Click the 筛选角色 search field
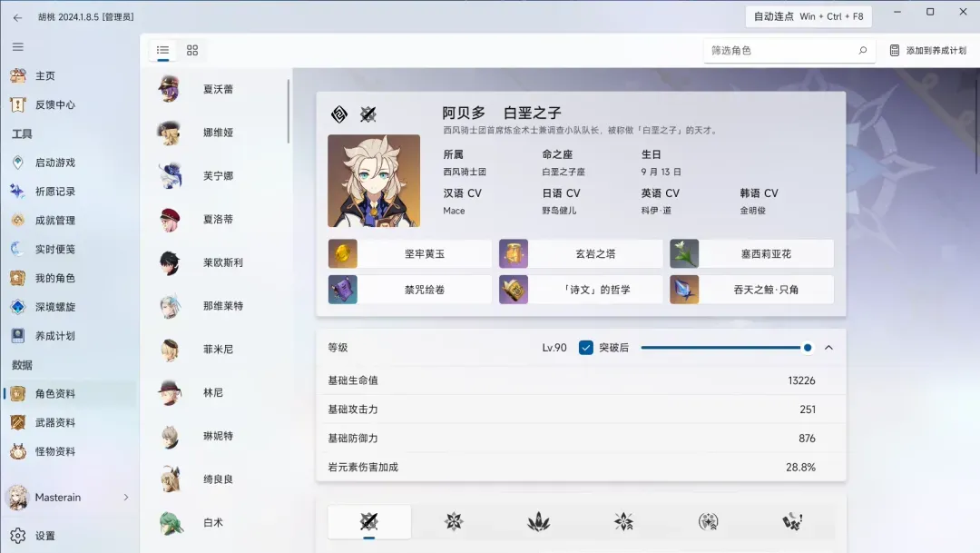Screen dimensions: 980x553 780,51
